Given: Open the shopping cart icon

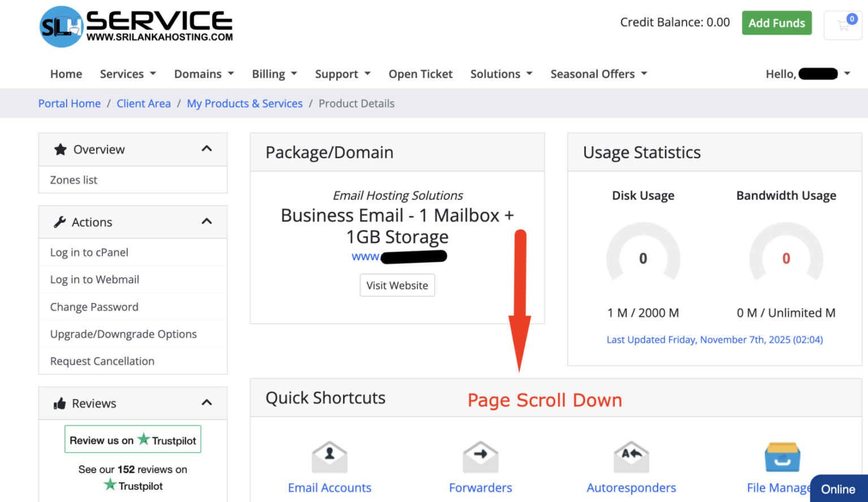Looking at the screenshot, I should tap(843, 25).
